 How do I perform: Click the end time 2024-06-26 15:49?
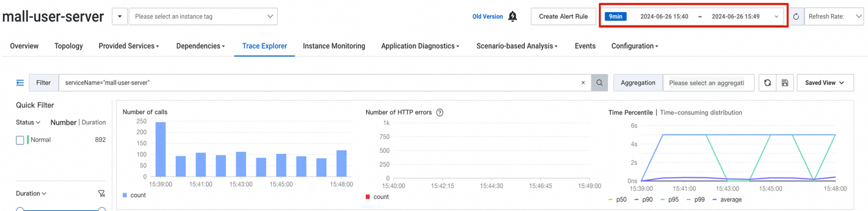tap(735, 16)
